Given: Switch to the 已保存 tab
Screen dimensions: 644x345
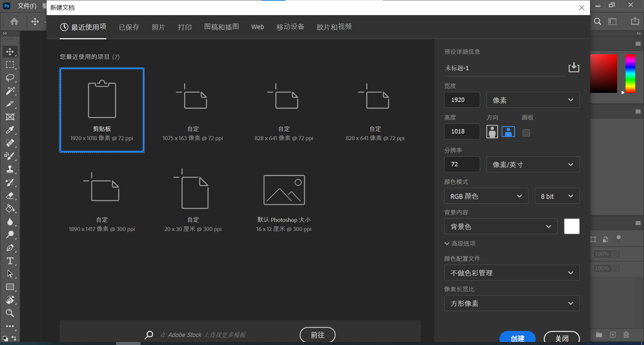Looking at the screenshot, I should (129, 27).
